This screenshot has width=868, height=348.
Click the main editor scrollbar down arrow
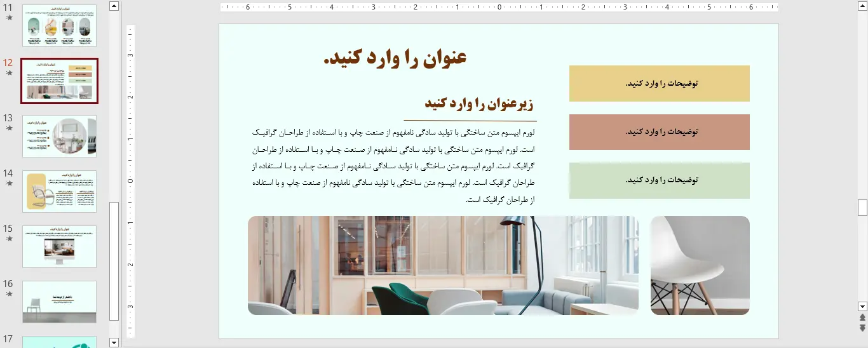862,306
